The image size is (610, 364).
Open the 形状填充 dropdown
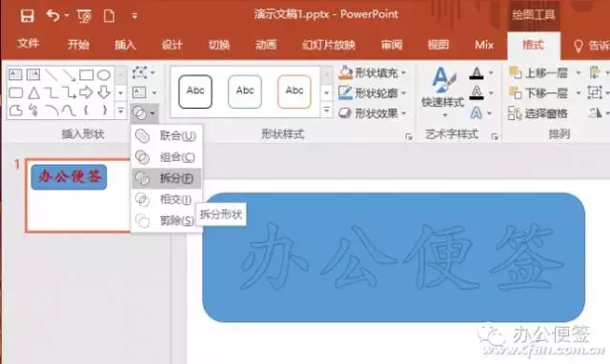[373, 72]
